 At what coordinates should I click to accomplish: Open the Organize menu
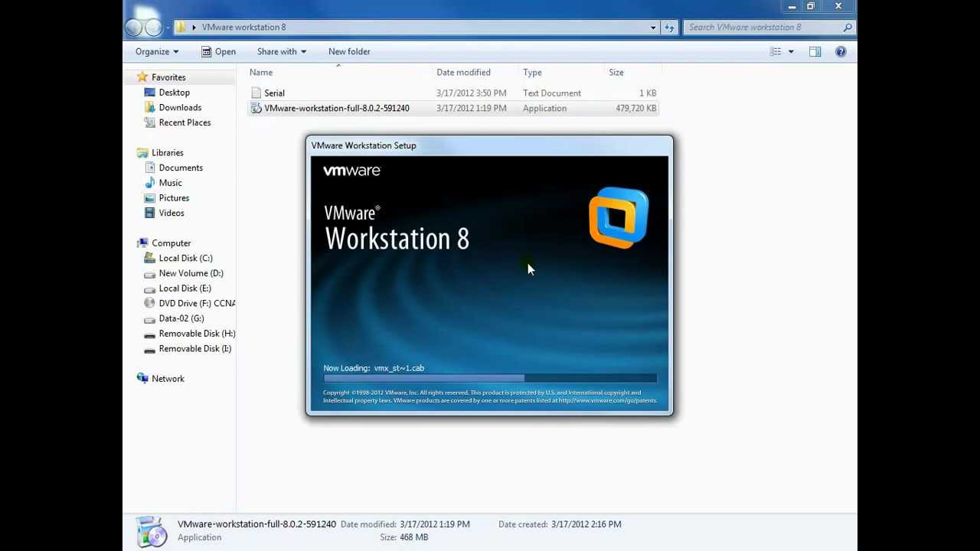point(157,51)
